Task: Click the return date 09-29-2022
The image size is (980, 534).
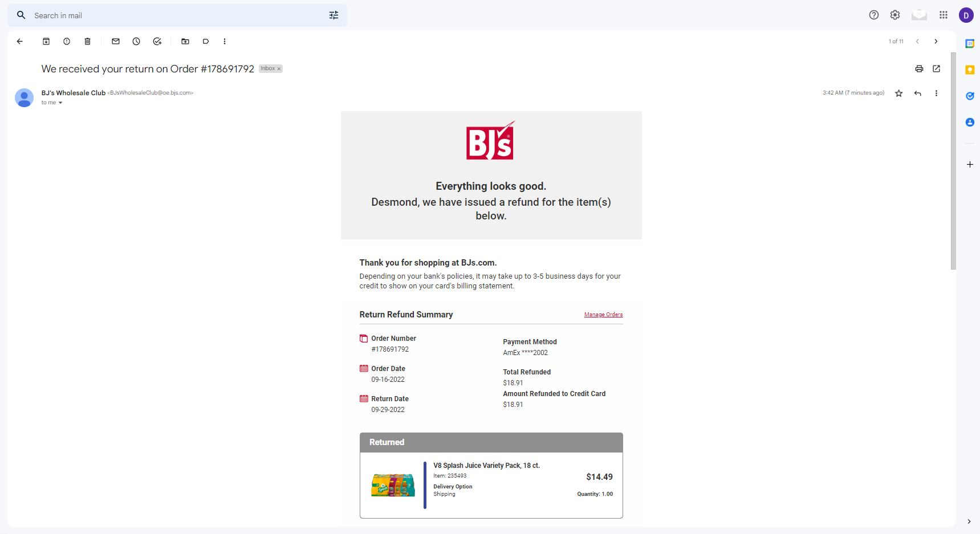Action: [388, 410]
